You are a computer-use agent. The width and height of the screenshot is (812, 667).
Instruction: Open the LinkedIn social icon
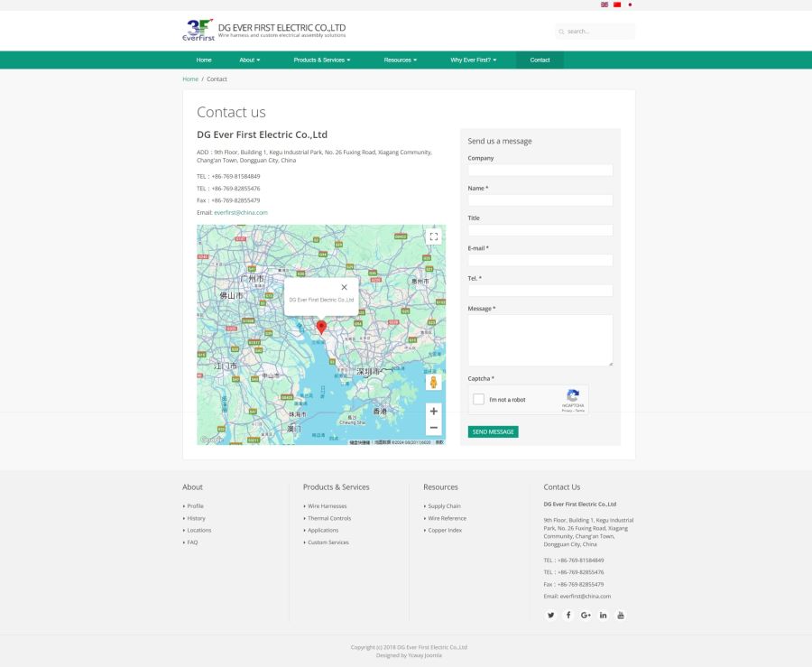pyautogui.click(x=604, y=615)
